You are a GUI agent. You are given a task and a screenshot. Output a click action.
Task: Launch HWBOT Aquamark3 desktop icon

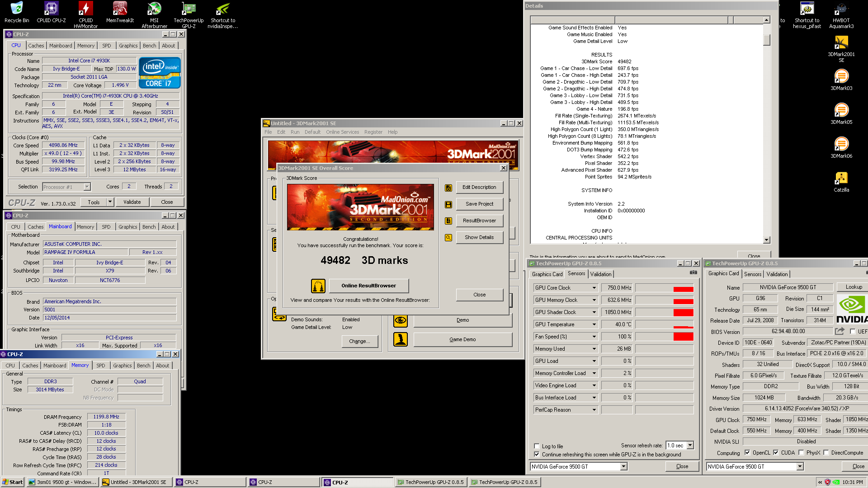click(x=841, y=15)
